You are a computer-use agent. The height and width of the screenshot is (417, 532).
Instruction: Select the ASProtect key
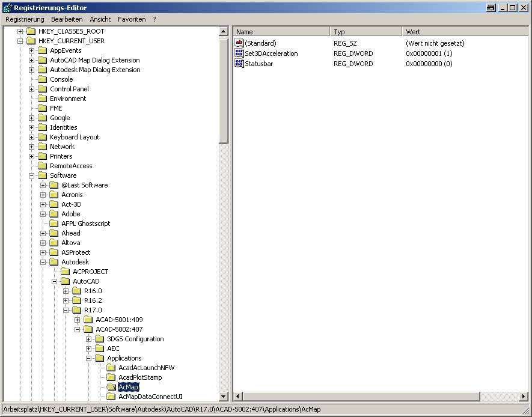click(76, 252)
